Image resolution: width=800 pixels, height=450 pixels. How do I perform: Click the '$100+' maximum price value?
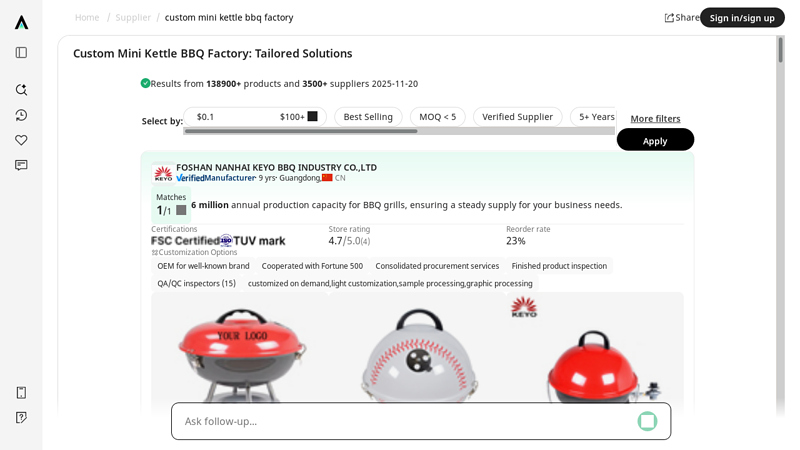292,117
